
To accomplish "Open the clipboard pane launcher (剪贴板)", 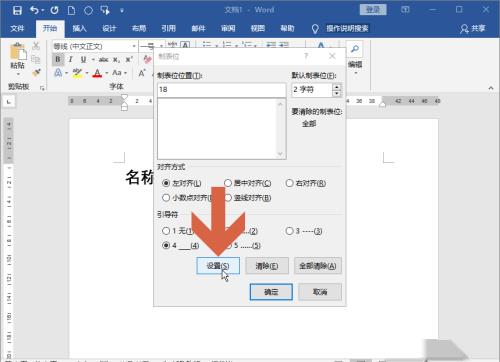I will pyautogui.click(x=42, y=88).
